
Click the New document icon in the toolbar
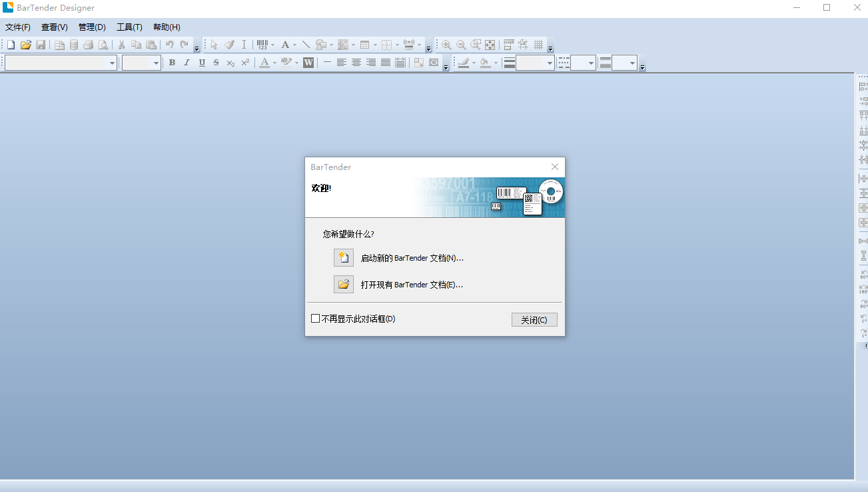11,45
